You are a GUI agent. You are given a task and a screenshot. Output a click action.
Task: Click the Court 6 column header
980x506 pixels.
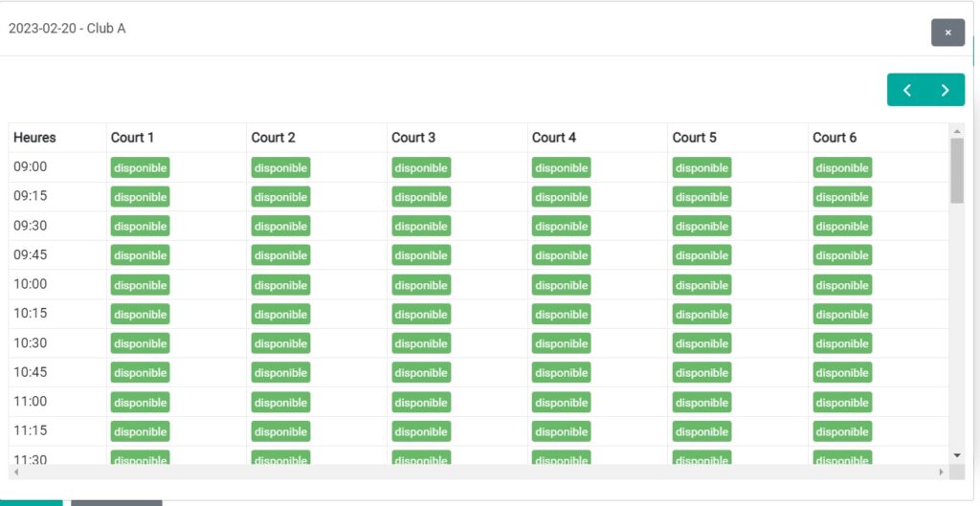tap(835, 138)
